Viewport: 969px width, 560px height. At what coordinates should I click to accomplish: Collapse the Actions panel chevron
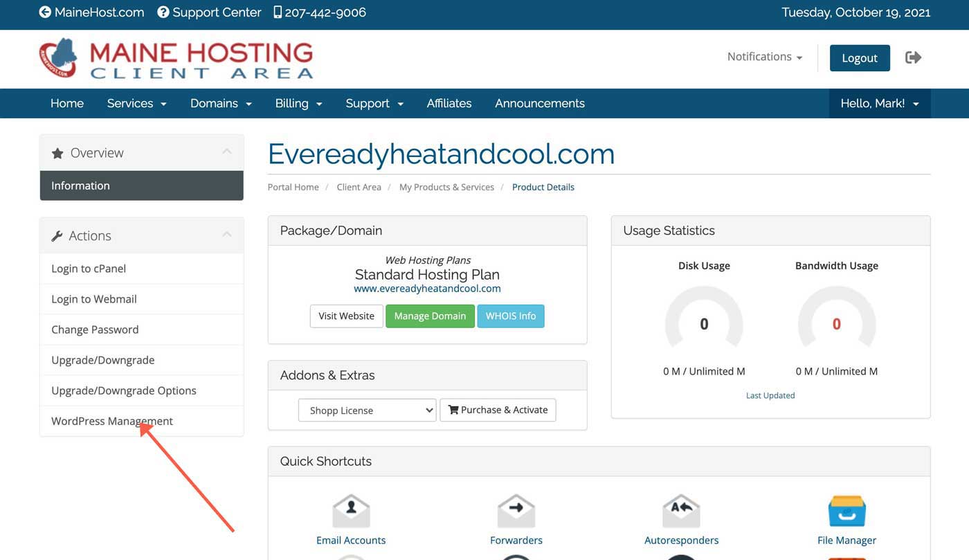coord(226,234)
